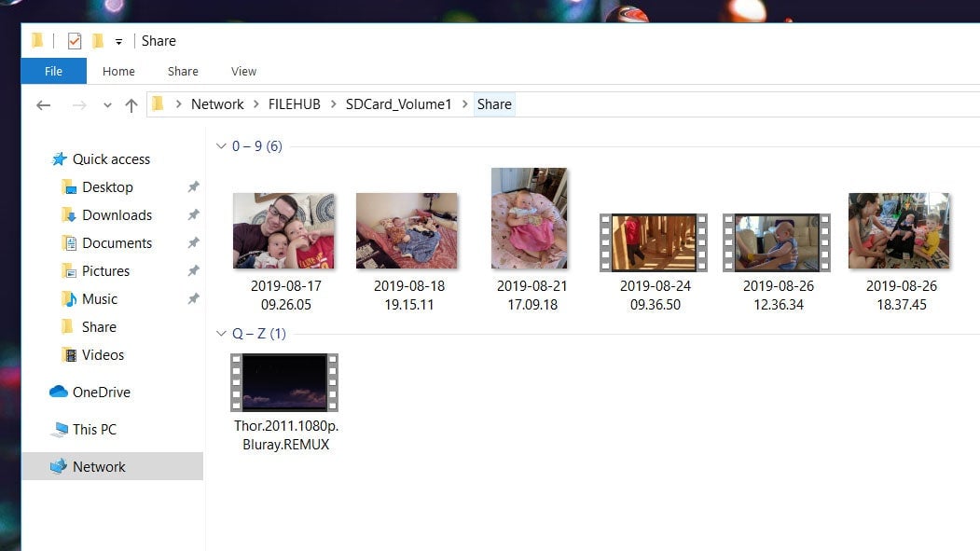This screenshot has height=551, width=980.
Task: Open Pictures in navigation pane
Action: pyautogui.click(x=105, y=271)
